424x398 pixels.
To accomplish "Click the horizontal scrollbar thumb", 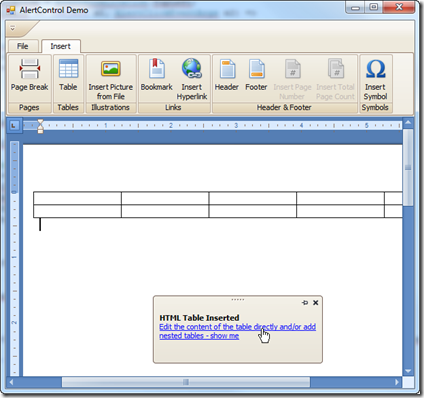I will 186,382.
